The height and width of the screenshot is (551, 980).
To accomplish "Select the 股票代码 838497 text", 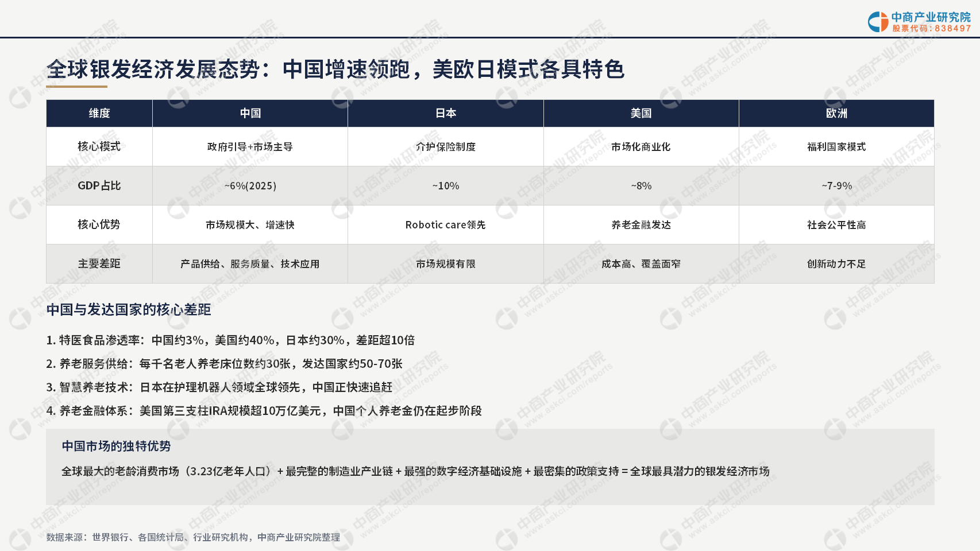I will (931, 28).
